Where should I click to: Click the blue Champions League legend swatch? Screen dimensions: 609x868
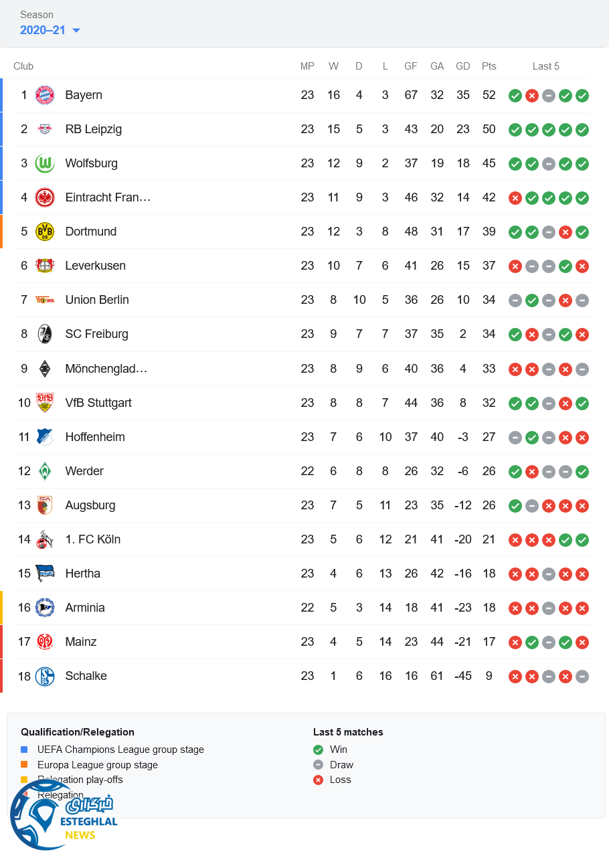click(x=24, y=750)
